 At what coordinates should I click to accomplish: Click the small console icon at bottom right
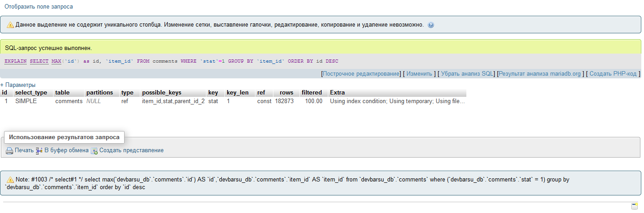click(x=635, y=206)
